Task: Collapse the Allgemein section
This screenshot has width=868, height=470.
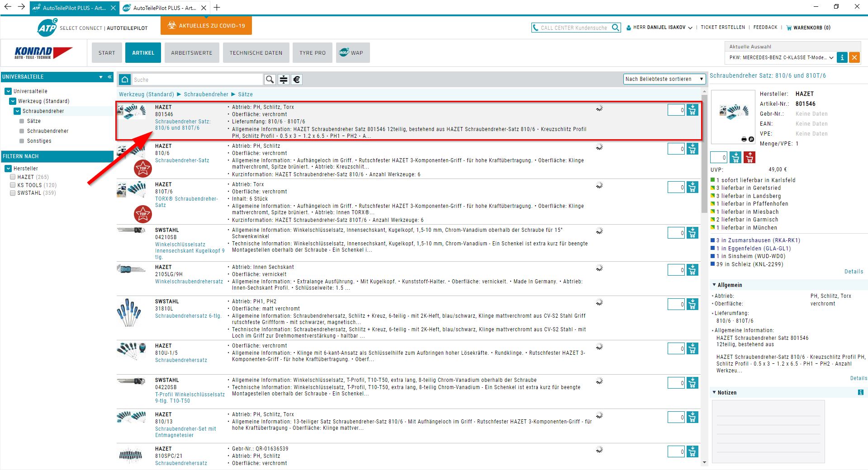Action: [714, 285]
